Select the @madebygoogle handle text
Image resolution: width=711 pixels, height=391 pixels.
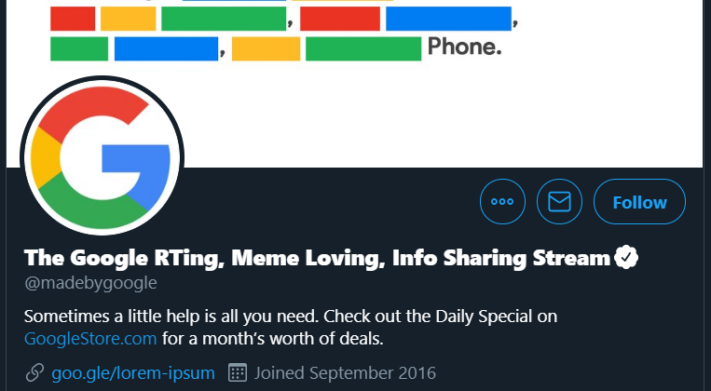tap(91, 283)
